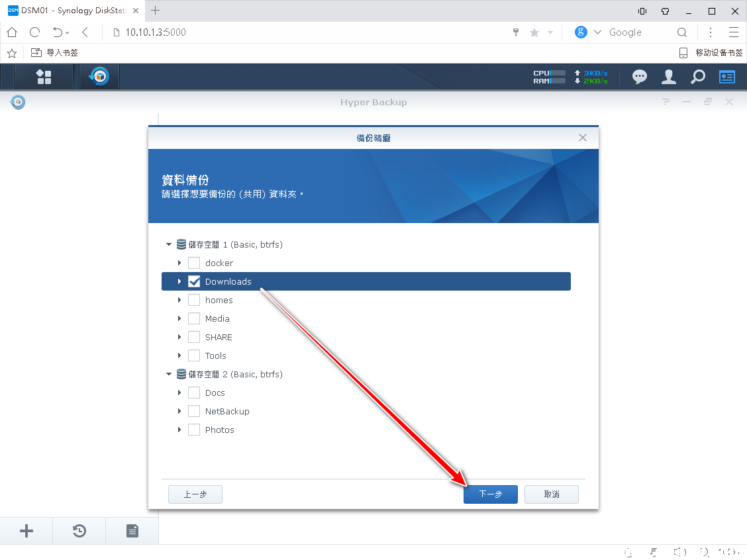Collapse the 儲存空間 1 volume tree
This screenshot has height=560, width=747.
[x=169, y=244]
